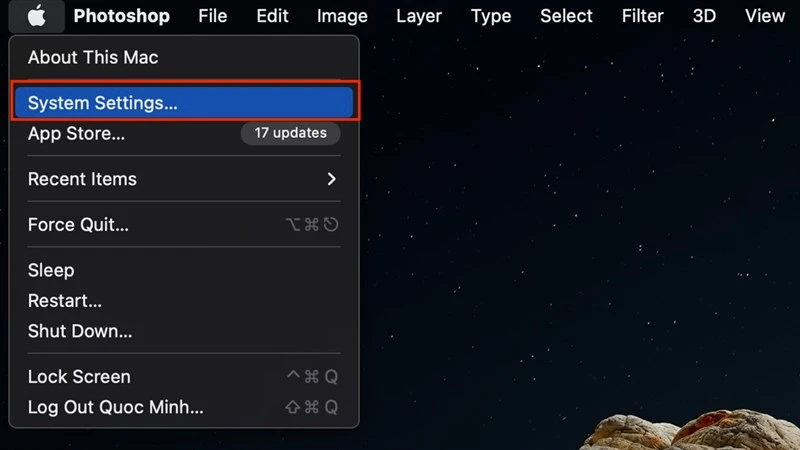Click the 17 updates badge

pos(290,133)
